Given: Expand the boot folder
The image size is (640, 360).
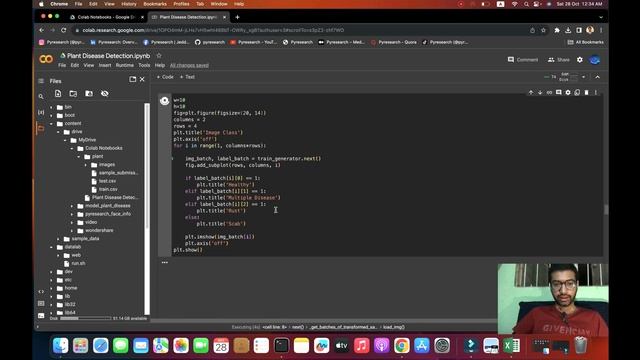Looking at the screenshot, I should coord(51,116).
